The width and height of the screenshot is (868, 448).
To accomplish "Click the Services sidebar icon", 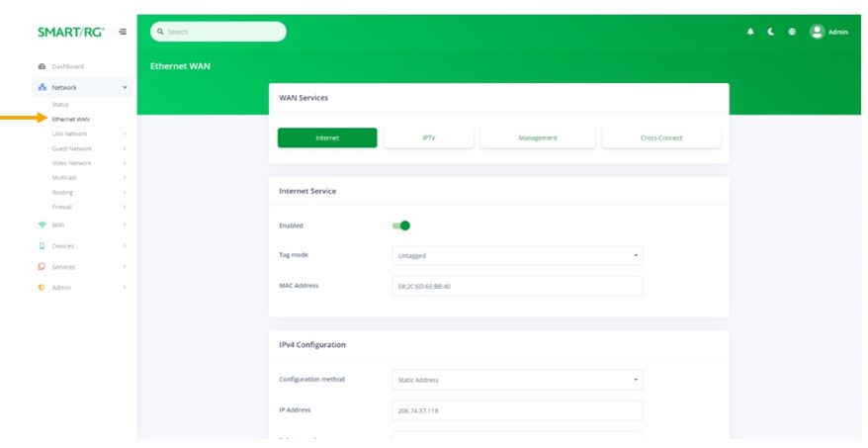I will click(x=42, y=267).
